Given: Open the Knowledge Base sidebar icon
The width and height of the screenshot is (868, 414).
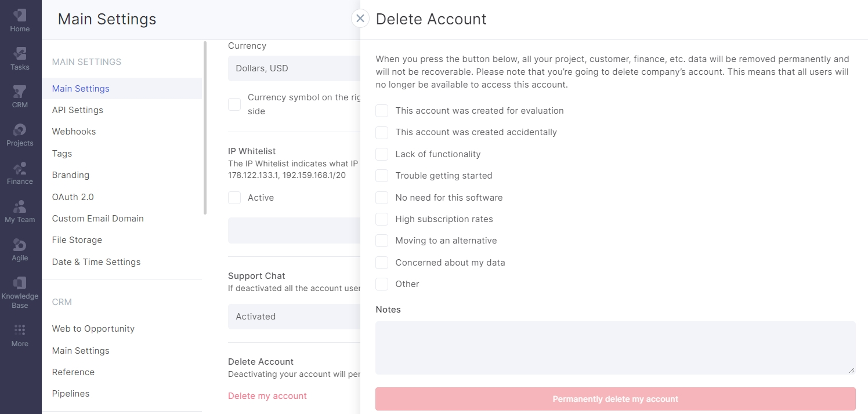Looking at the screenshot, I should pyautogui.click(x=20, y=292).
